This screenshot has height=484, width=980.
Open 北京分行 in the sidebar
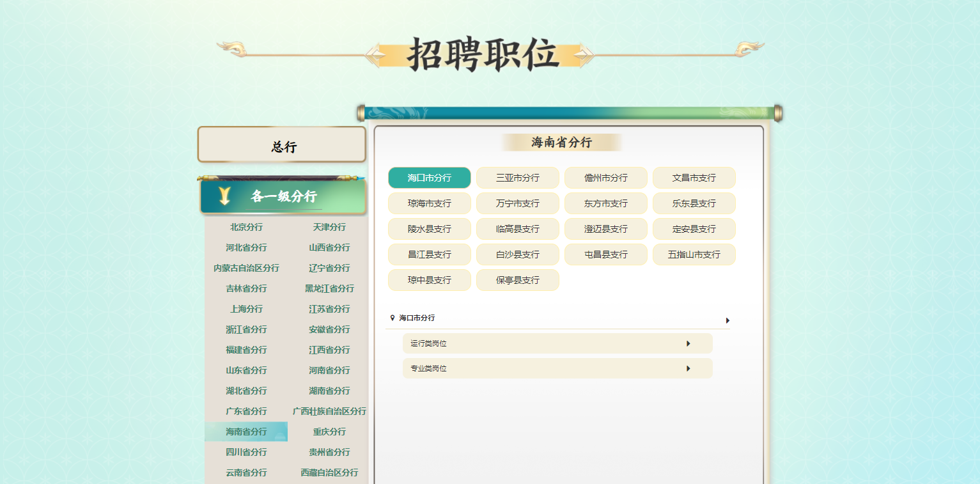[246, 227]
